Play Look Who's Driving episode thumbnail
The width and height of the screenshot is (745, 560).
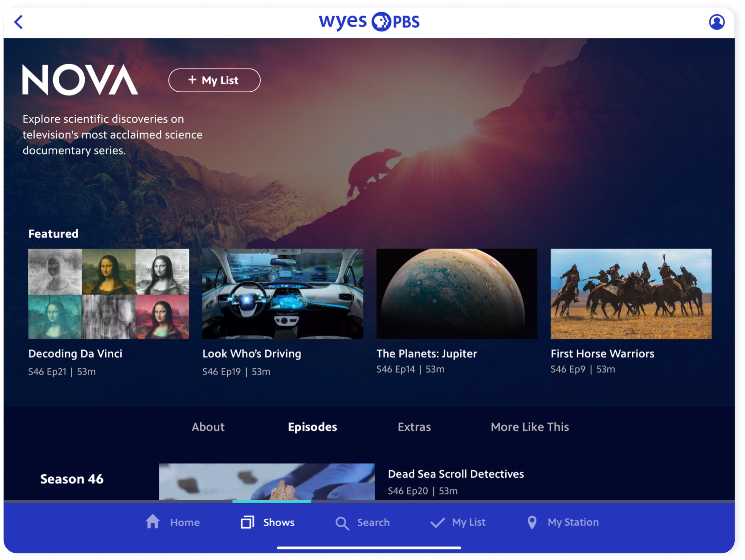click(x=283, y=294)
